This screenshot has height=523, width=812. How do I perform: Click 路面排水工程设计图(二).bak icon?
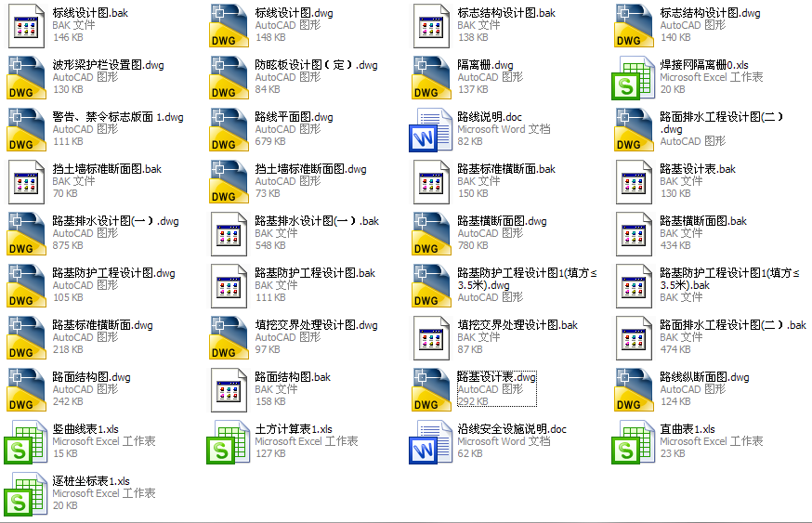pyautogui.click(x=634, y=338)
